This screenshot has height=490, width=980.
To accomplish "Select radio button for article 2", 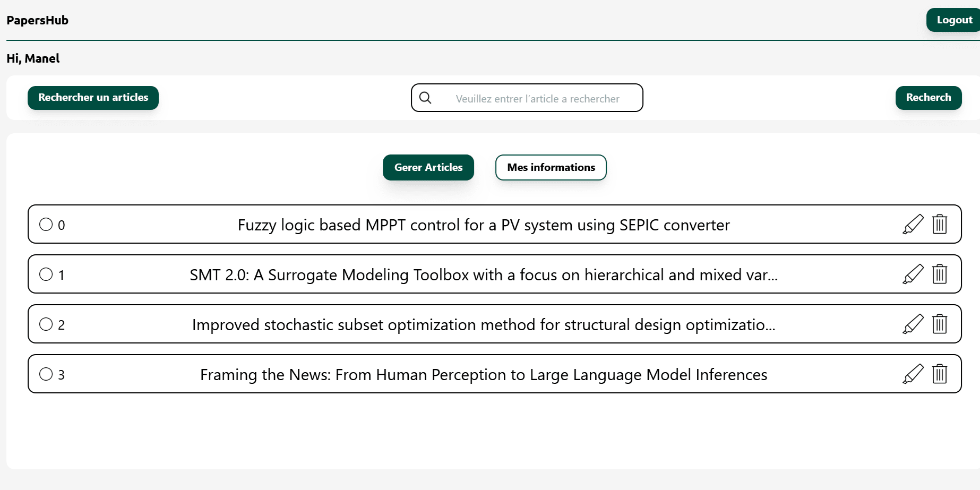I will coord(46,324).
